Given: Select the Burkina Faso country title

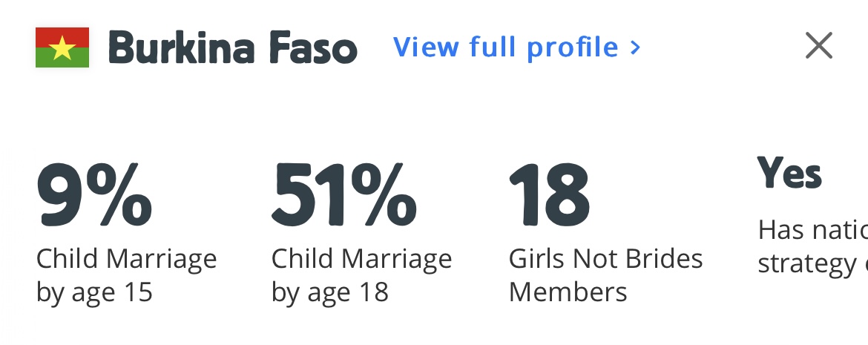Looking at the screenshot, I should [233, 48].
